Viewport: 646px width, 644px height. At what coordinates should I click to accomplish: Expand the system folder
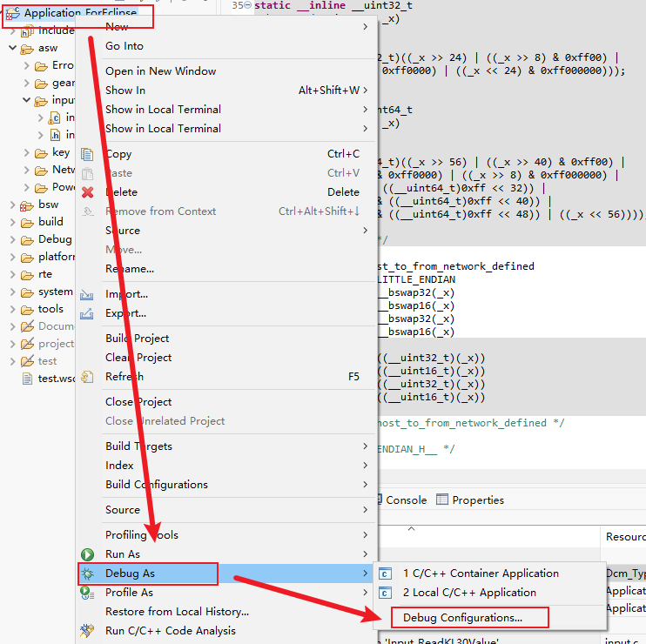(x=13, y=292)
